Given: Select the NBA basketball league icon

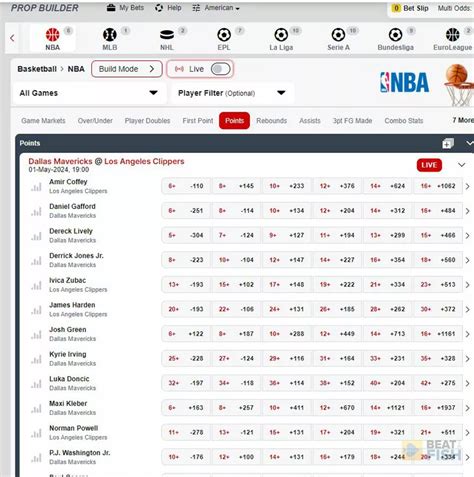Looking at the screenshot, I should 52,35.
